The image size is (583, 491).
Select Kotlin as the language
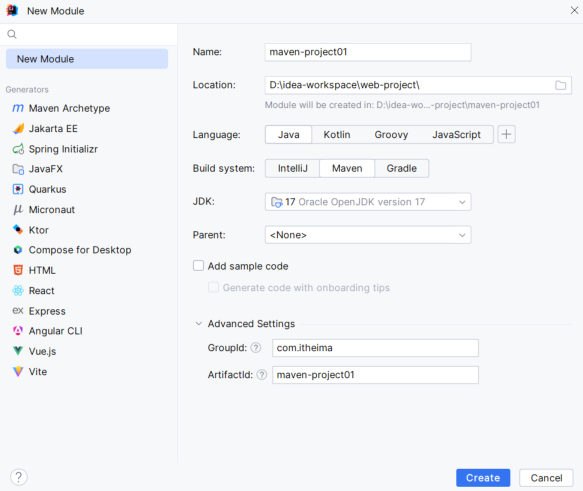337,135
